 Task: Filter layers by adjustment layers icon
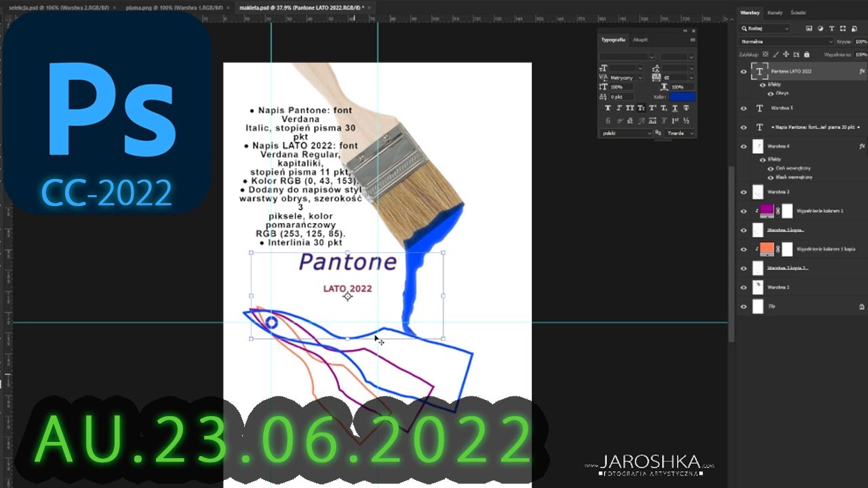[821, 28]
